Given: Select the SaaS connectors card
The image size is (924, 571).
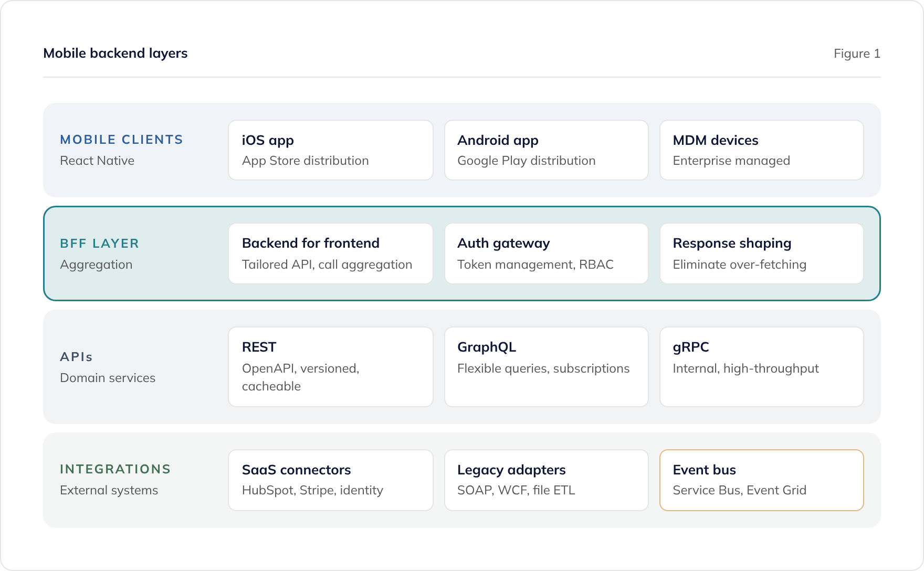Looking at the screenshot, I should (x=331, y=480).
